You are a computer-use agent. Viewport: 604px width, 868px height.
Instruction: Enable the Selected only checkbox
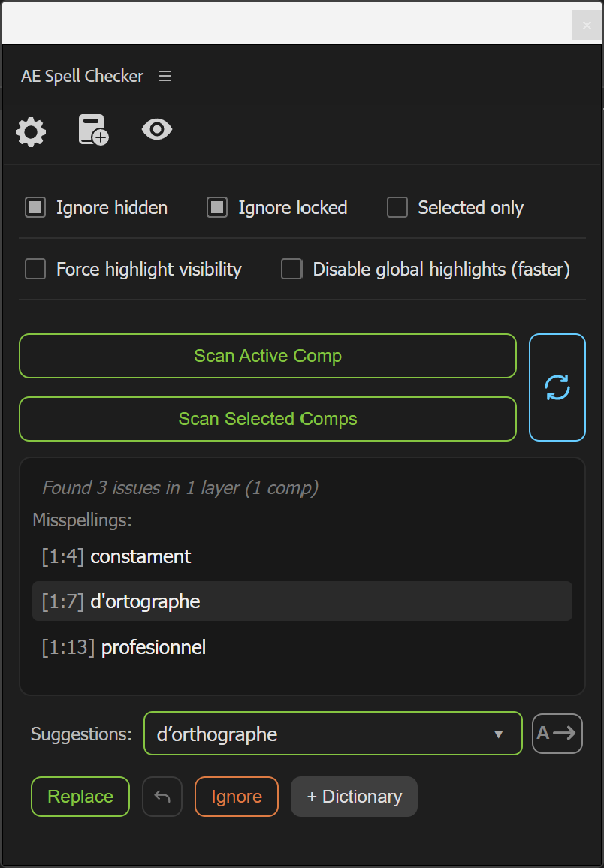397,207
